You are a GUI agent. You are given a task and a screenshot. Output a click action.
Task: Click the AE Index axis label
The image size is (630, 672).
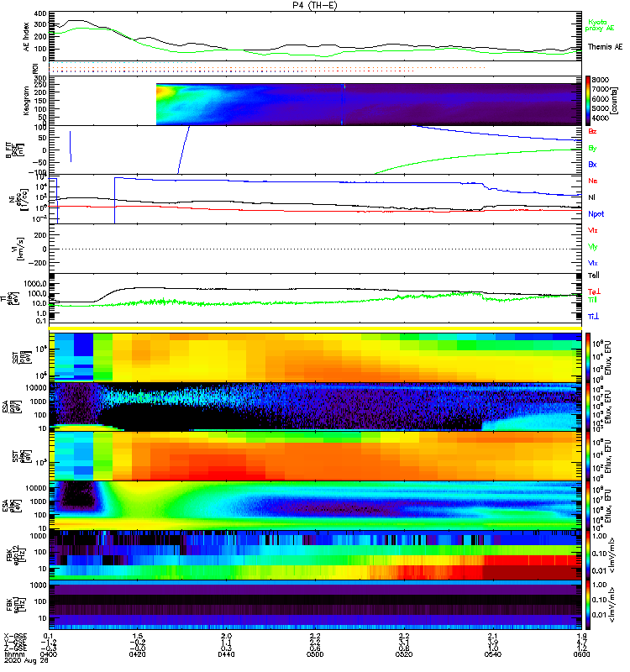27,37
